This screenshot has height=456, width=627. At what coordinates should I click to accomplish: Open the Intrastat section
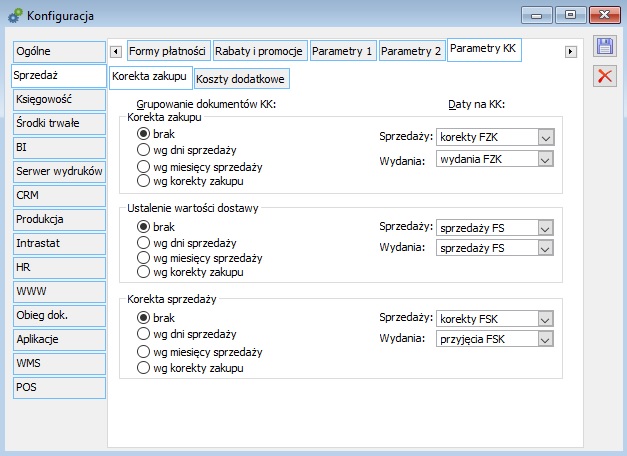[x=59, y=244]
